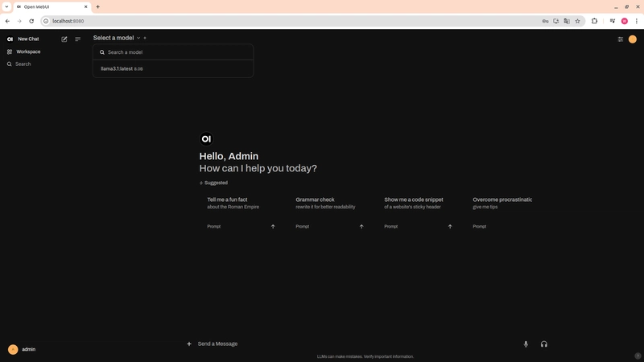Screen dimensions: 644x362
Task: Start call mode with headphones icon
Action: point(544,344)
